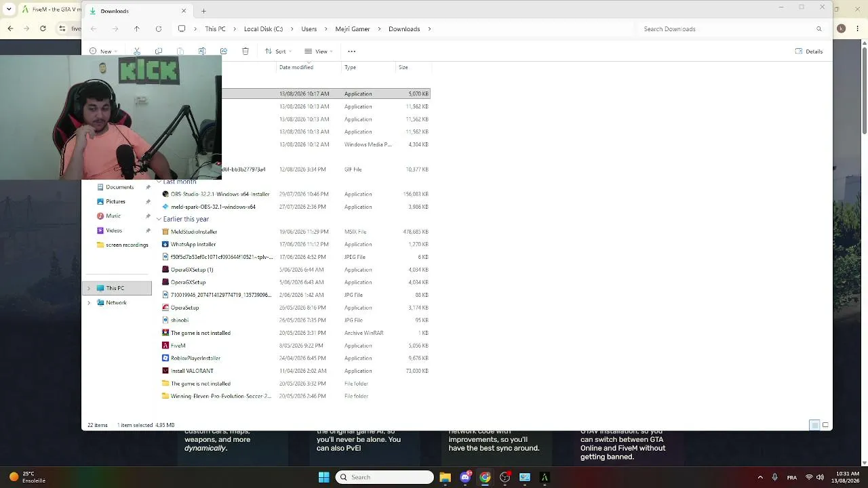868x488 pixels.
Task: Click the Search Downloads input field
Action: 732,29
